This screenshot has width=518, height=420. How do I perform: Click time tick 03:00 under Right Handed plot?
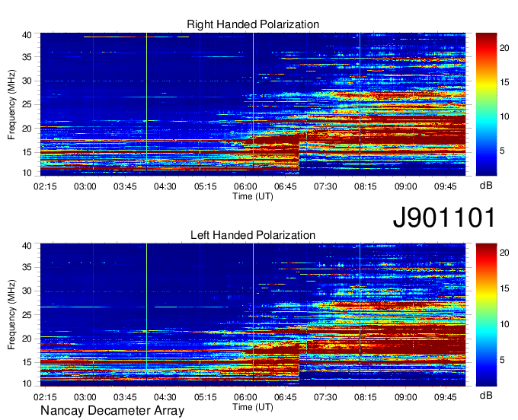click(x=85, y=186)
